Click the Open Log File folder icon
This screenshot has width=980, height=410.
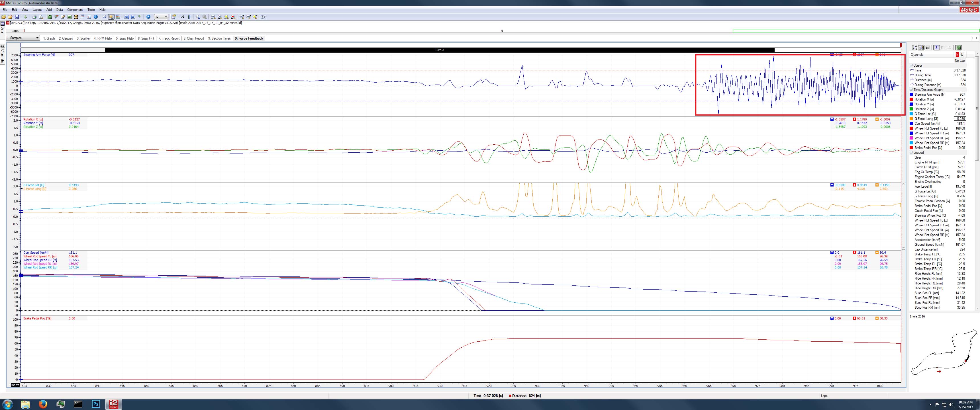(x=4, y=17)
